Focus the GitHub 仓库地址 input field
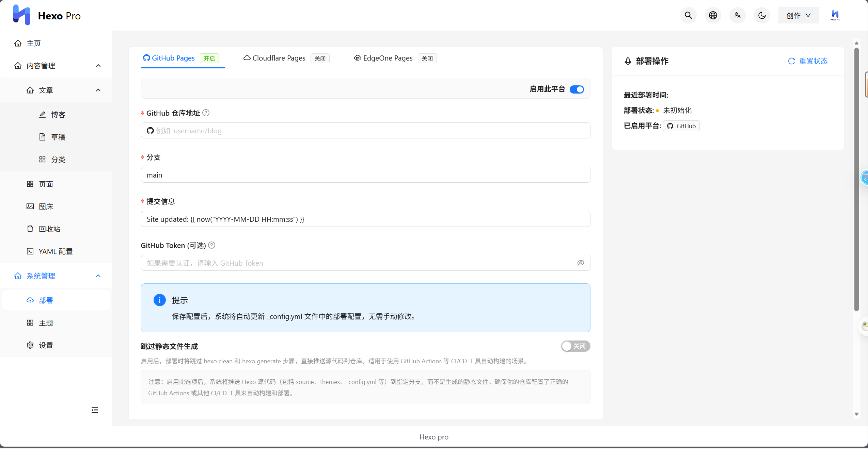This screenshot has width=868, height=449. (x=365, y=131)
